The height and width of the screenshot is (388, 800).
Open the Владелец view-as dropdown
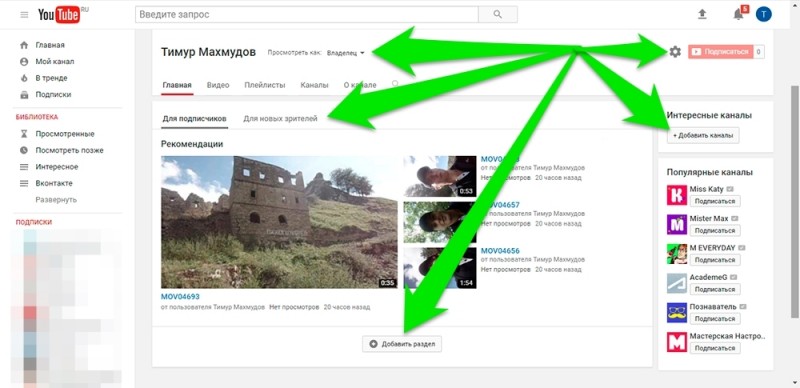pyautogui.click(x=346, y=53)
